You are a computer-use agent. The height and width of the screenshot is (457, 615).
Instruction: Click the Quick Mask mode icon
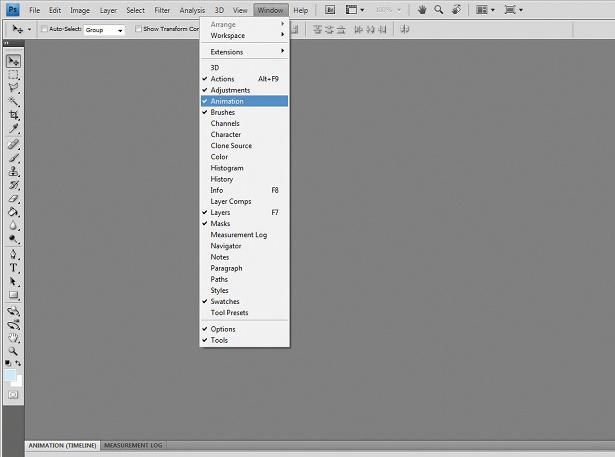13,395
